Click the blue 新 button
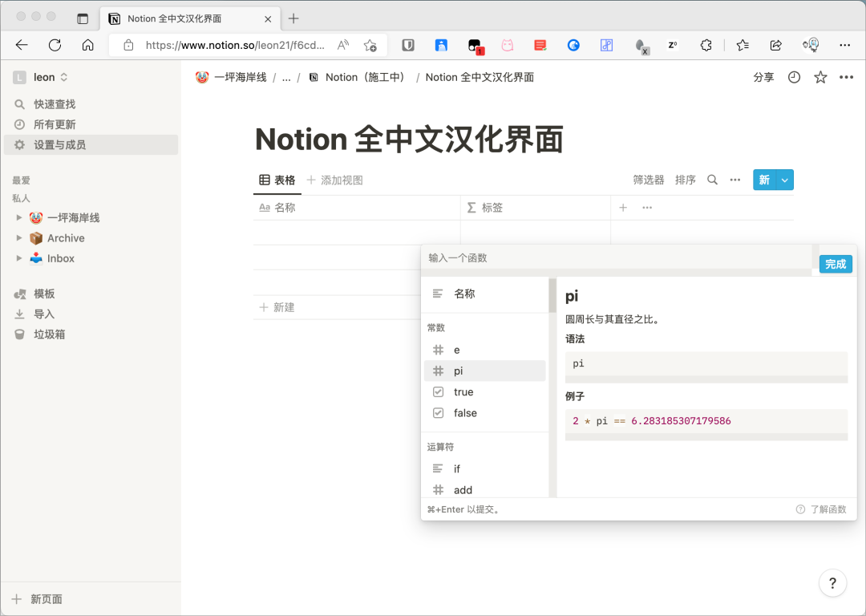 pyautogui.click(x=764, y=180)
